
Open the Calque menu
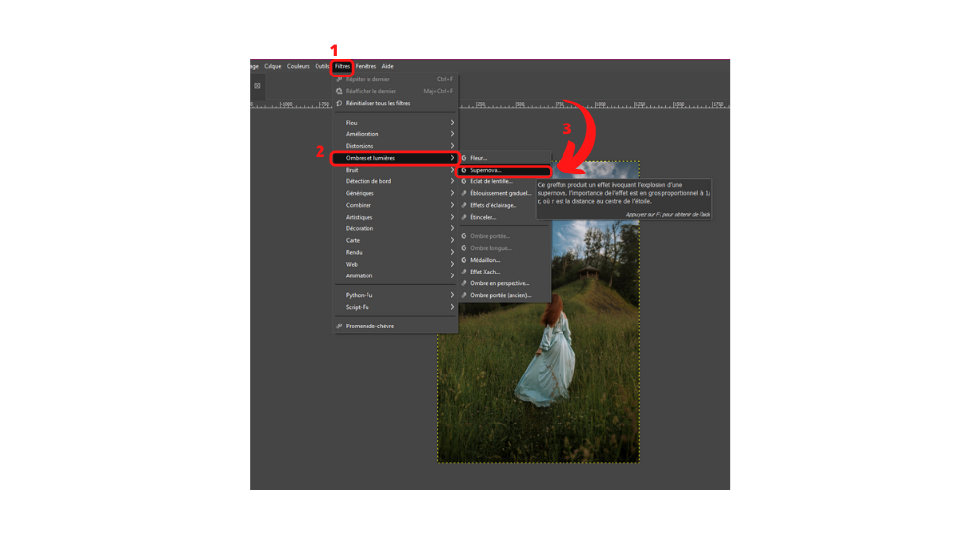pos(272,66)
